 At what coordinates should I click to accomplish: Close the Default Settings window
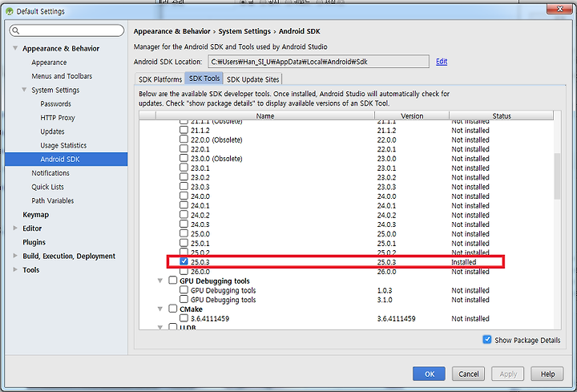tap(559, 9)
